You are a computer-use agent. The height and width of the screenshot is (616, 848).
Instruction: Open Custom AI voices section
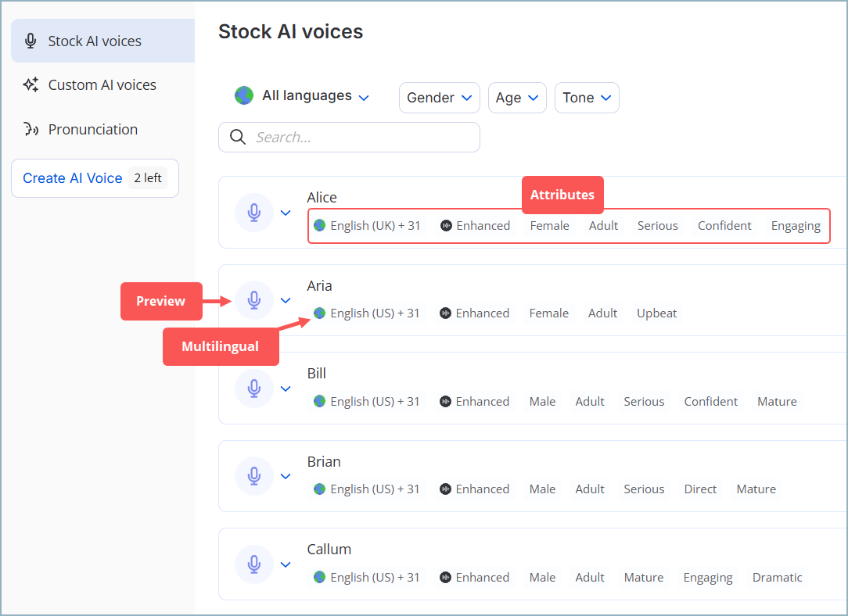(x=102, y=85)
